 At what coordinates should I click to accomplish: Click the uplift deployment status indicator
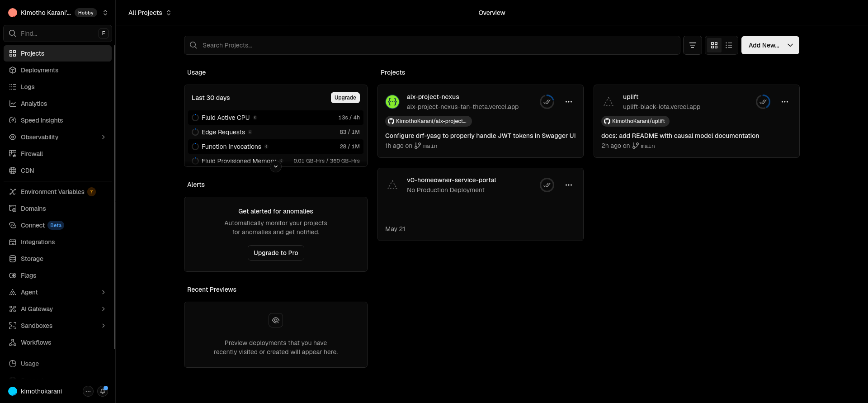coord(763,102)
